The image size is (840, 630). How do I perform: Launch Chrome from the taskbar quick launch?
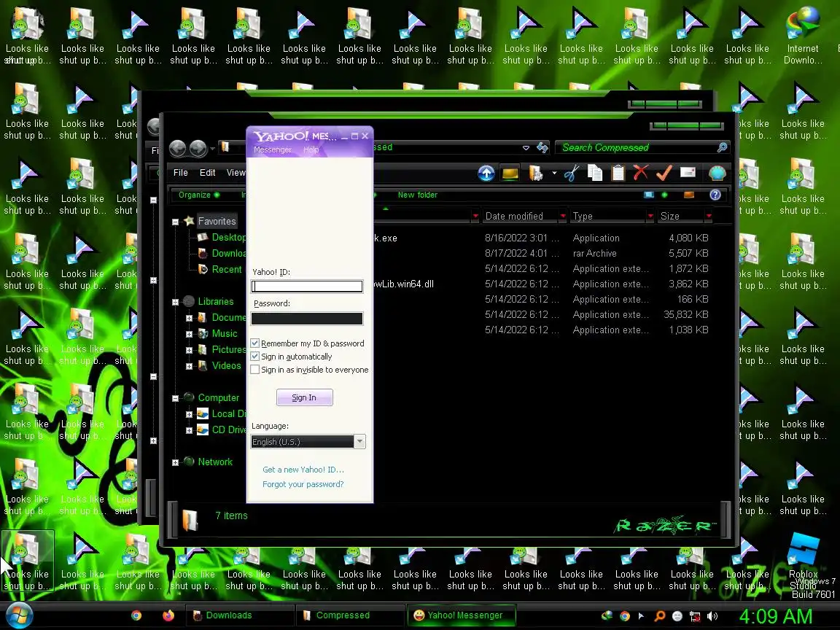point(136,615)
